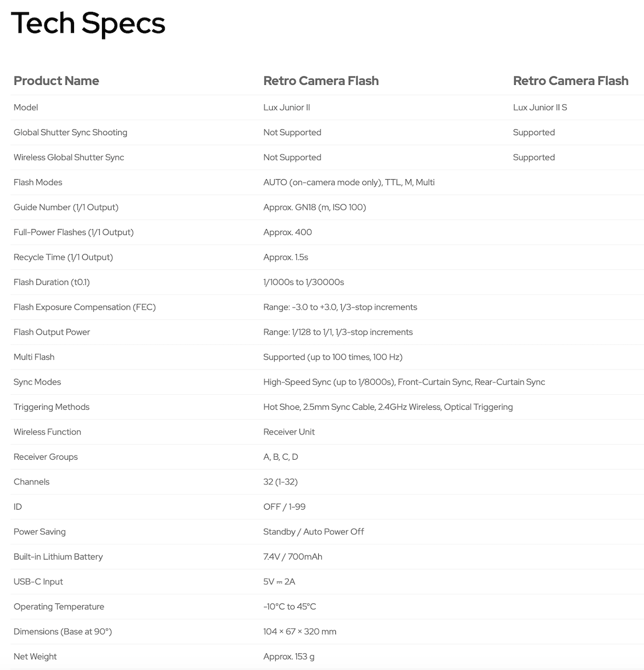Click the Net Weight Approx. 153 g value
Viewport: 644px width, 670px height.
(289, 657)
